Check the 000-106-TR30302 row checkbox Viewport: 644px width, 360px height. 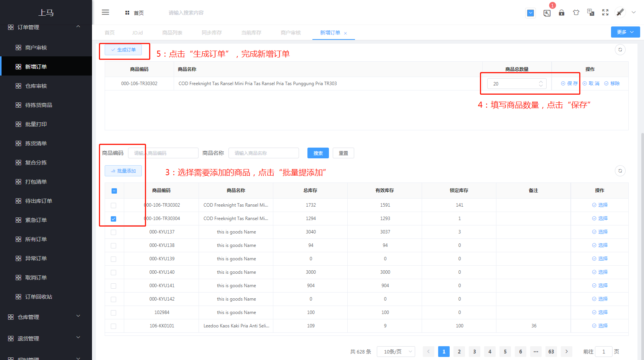point(113,205)
